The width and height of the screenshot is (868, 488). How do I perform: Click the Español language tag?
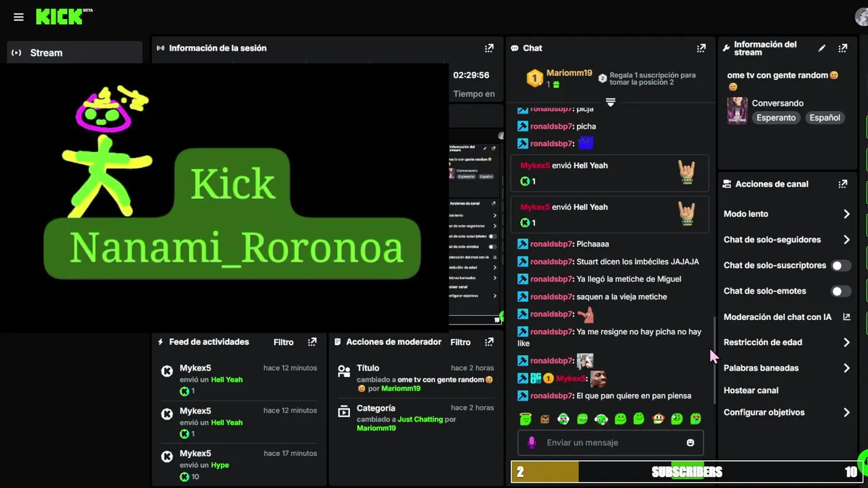coord(825,118)
